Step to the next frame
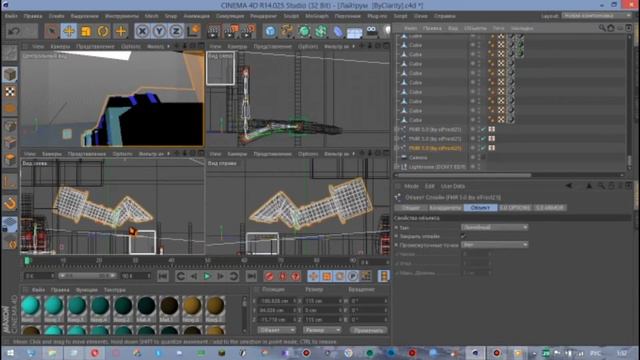This screenshot has height=360, width=640. pyautogui.click(x=220, y=276)
